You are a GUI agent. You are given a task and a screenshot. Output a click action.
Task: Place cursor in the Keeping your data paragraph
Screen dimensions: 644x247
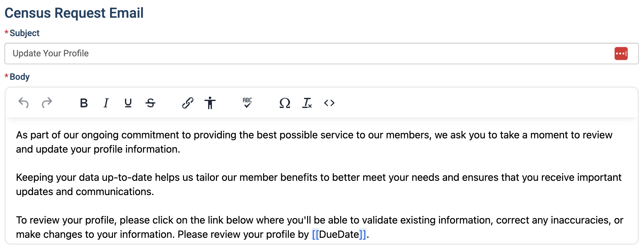pos(319,184)
